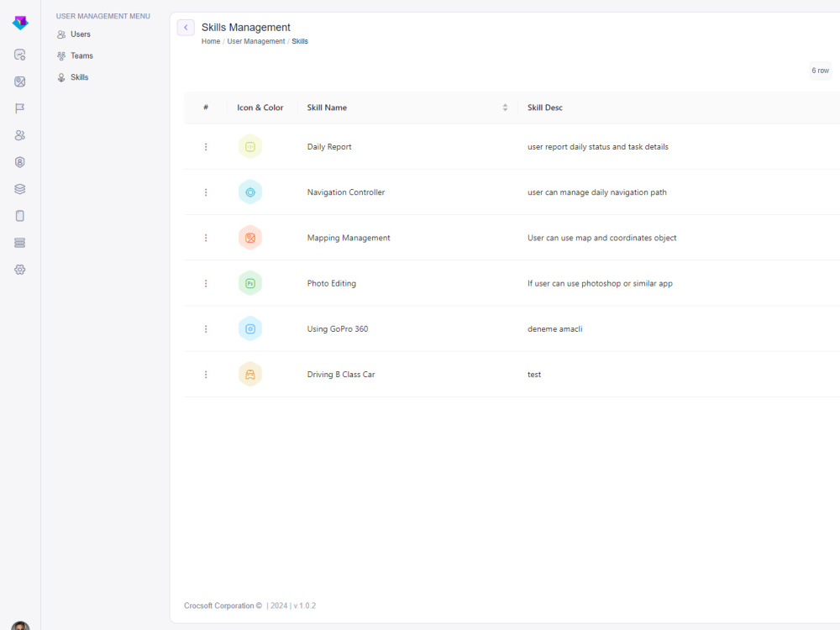Open the users sidebar icon
The width and height of the screenshot is (840, 630).
[x=20, y=135]
